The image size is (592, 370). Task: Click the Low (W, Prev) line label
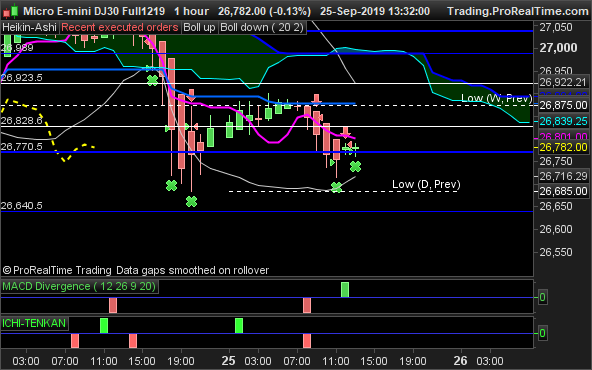496,98
